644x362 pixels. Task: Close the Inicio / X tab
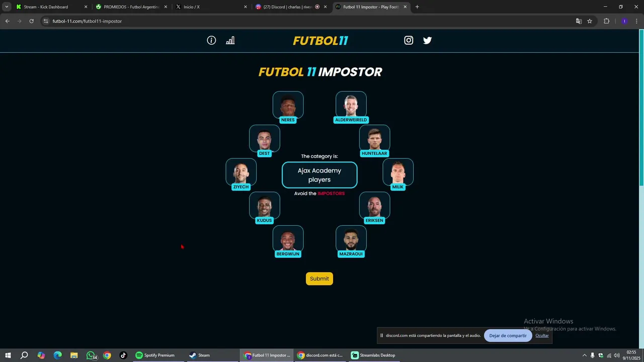click(246, 7)
